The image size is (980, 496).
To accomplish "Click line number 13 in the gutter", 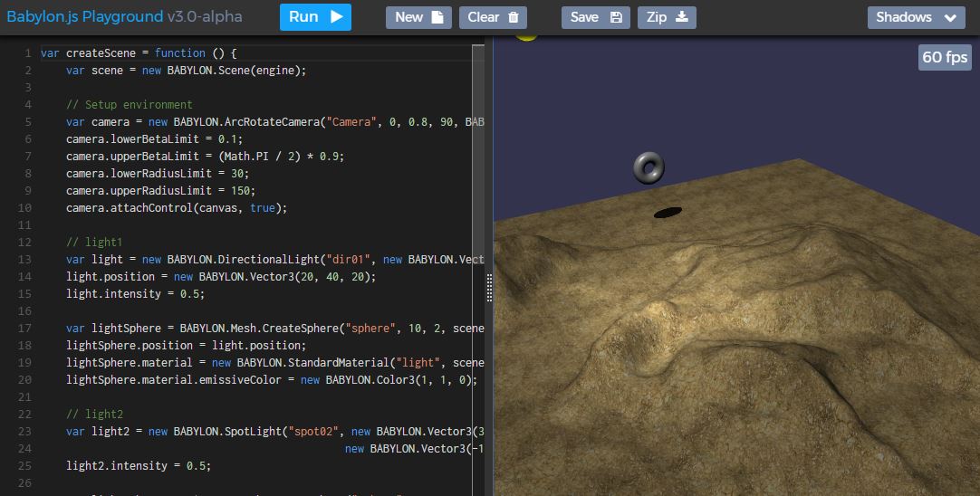I will click(x=25, y=259).
